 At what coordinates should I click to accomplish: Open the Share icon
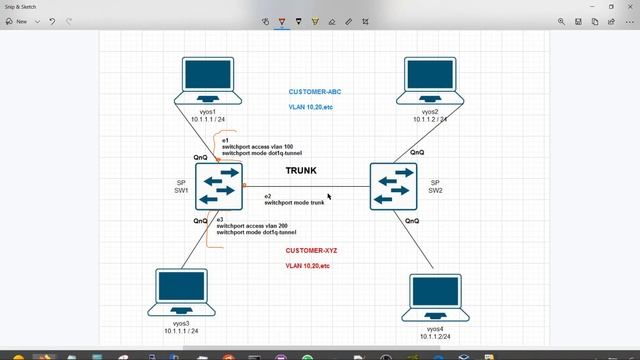[x=611, y=22]
